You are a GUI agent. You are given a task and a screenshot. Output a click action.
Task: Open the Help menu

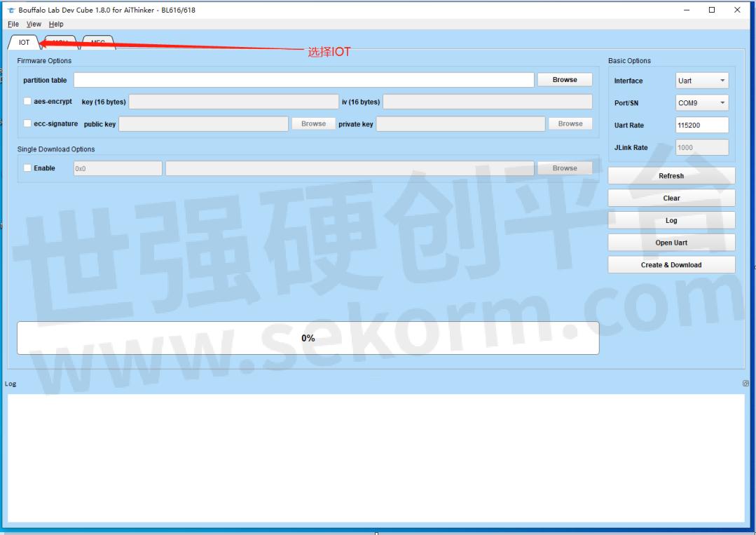coord(56,23)
